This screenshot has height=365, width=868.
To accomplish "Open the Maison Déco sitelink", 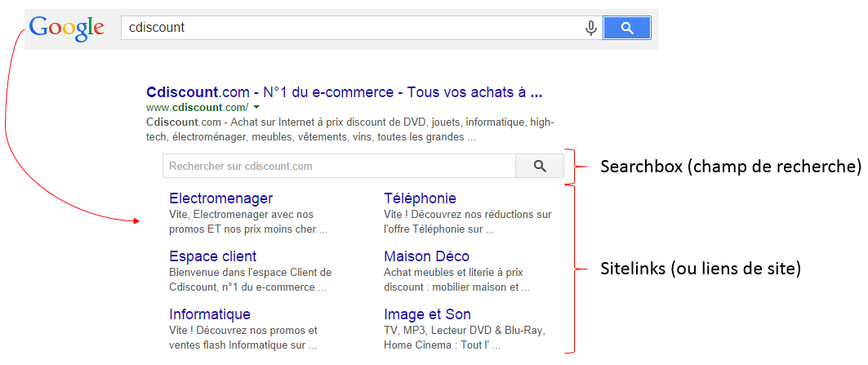I will click(x=426, y=256).
